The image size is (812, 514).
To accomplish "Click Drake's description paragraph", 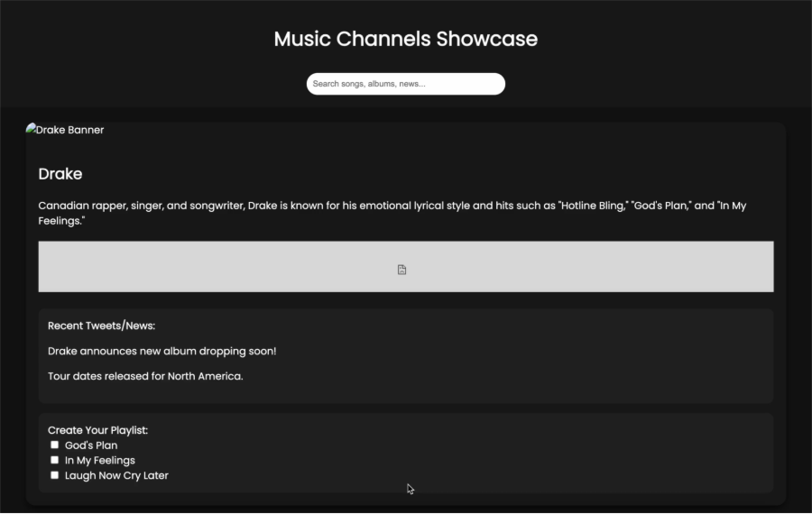I will pos(392,213).
